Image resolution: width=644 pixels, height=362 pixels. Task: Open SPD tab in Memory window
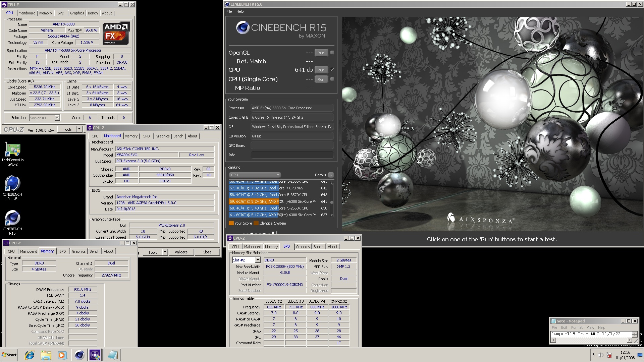pos(63,251)
